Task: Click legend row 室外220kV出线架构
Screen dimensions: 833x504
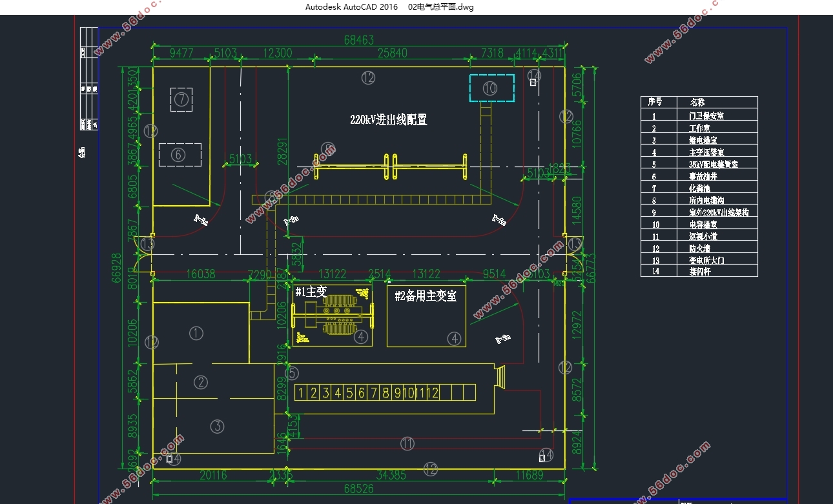Action: [x=699, y=212]
